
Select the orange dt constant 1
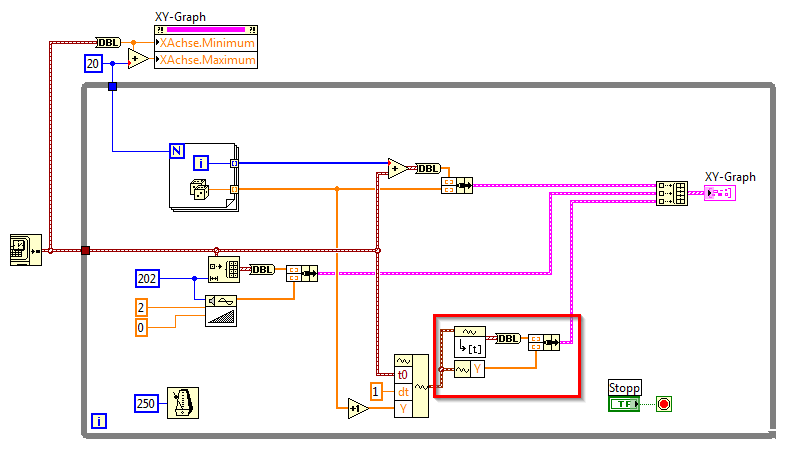point(375,391)
